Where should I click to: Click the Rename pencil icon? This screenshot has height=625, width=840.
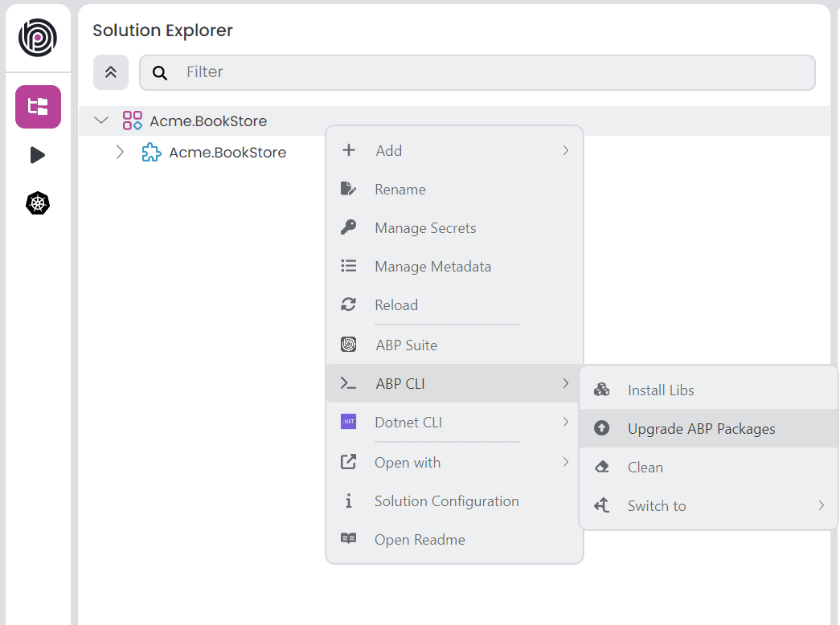[348, 189]
